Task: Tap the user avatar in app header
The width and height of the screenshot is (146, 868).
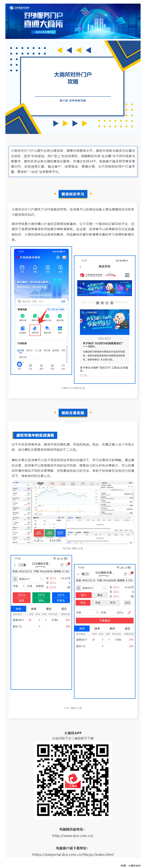Action: point(64,257)
